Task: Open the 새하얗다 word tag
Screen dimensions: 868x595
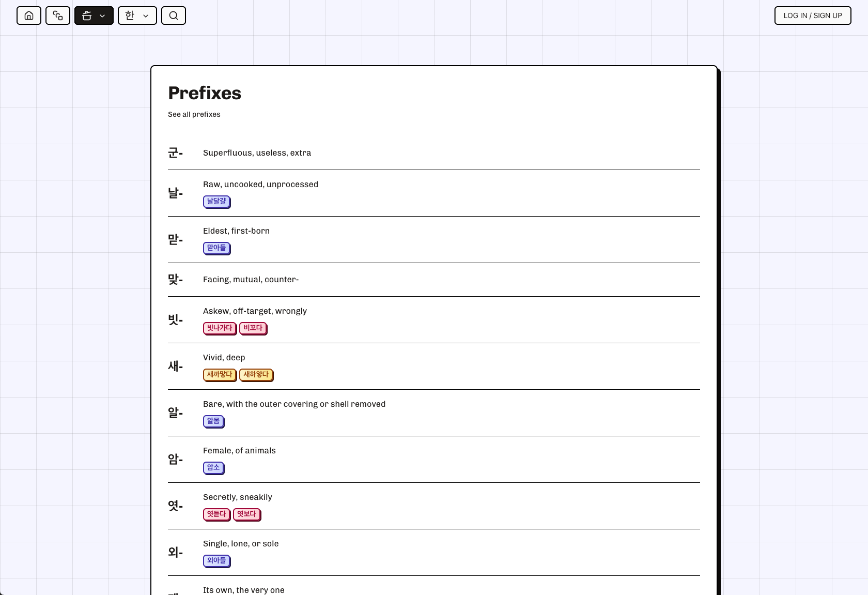Action: tap(256, 374)
